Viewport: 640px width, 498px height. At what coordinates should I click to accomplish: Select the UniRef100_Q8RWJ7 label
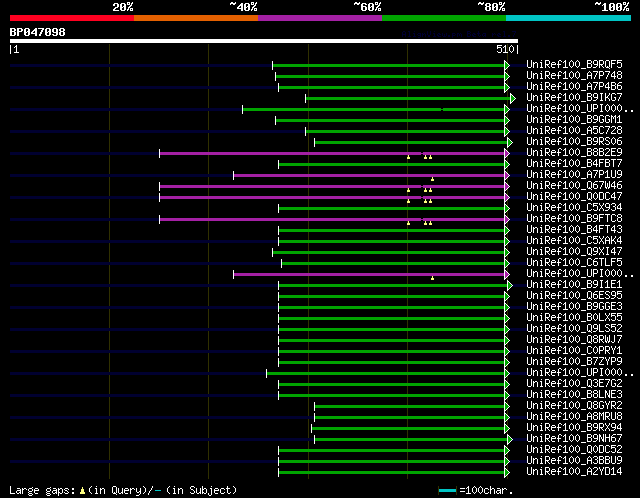coord(574,340)
